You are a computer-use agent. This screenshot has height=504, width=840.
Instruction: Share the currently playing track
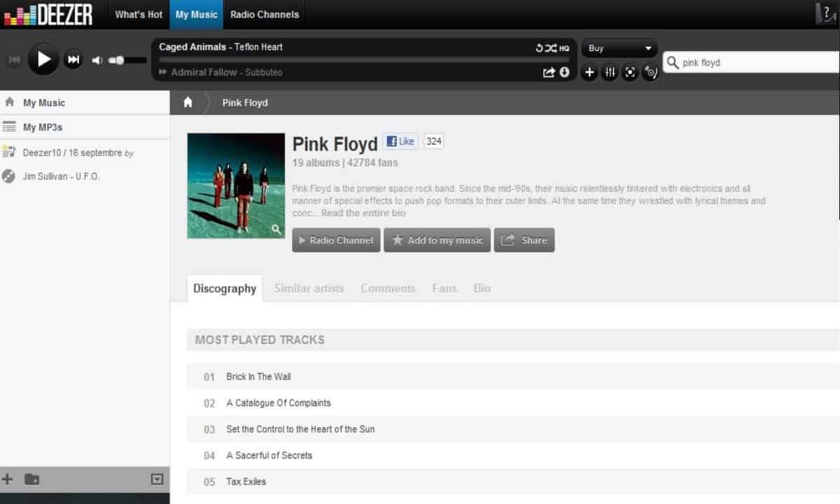click(x=549, y=72)
